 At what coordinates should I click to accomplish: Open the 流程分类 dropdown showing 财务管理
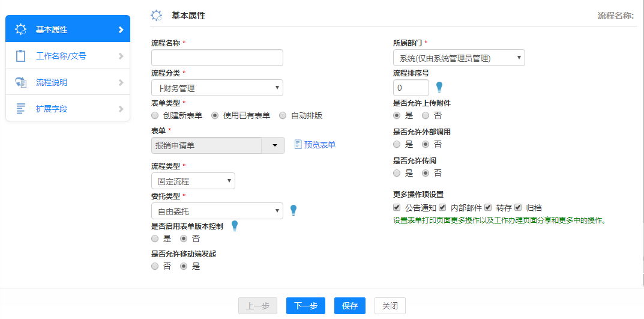(217, 88)
